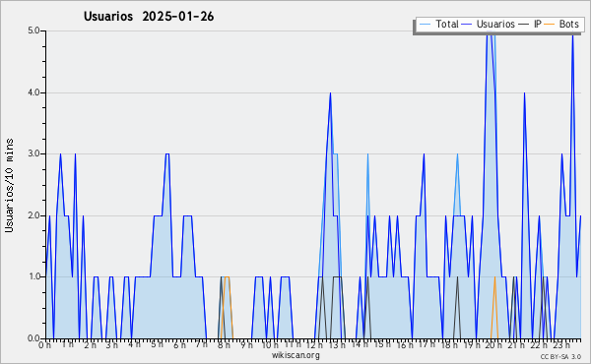Click the 'wikiscan.org' label below the chart

(295, 355)
